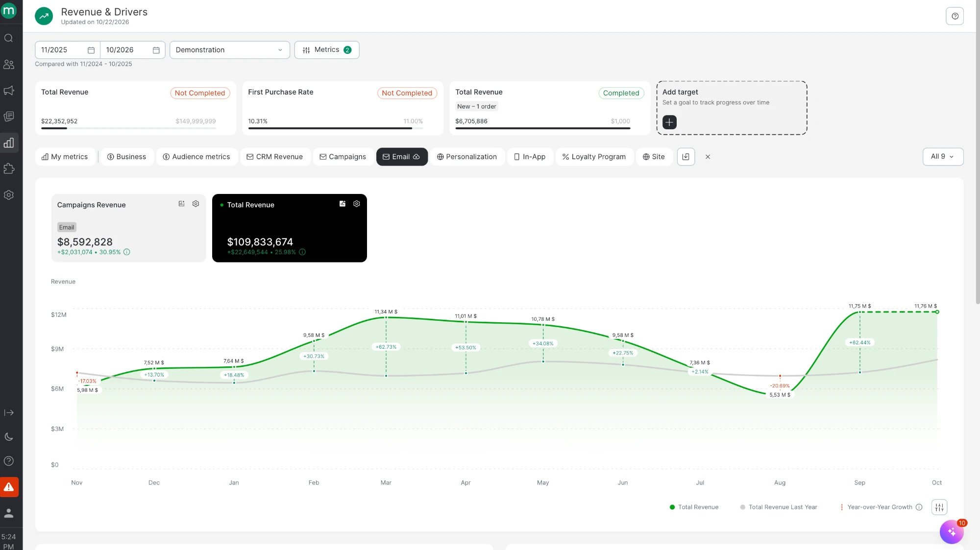This screenshot has height=550, width=980.
Task: Click the First Purchase Rate progress bar
Action: pyautogui.click(x=336, y=128)
